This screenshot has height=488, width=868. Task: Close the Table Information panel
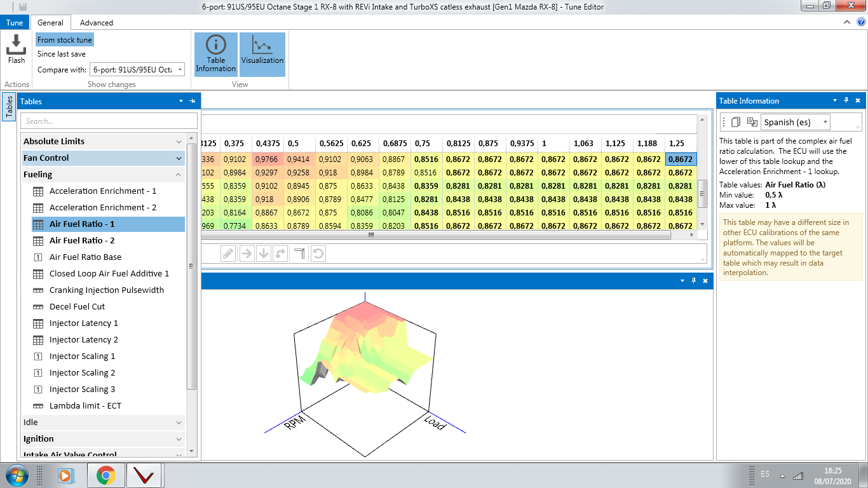858,100
